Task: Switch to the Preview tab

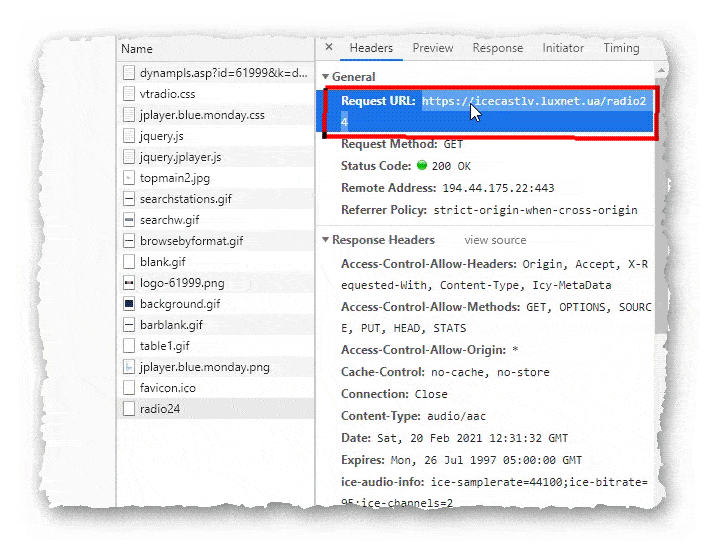Action: pos(432,48)
